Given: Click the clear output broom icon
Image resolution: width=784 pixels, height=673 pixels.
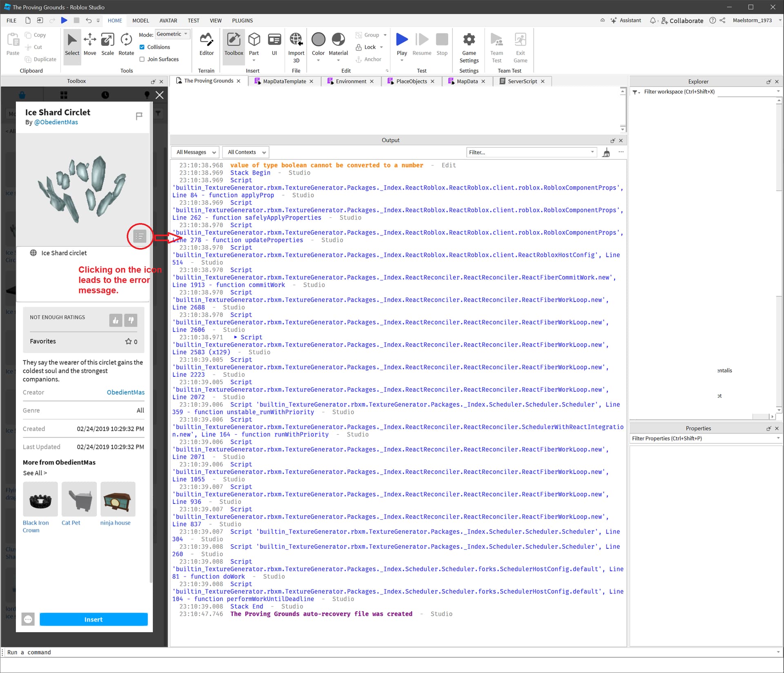Looking at the screenshot, I should (606, 152).
